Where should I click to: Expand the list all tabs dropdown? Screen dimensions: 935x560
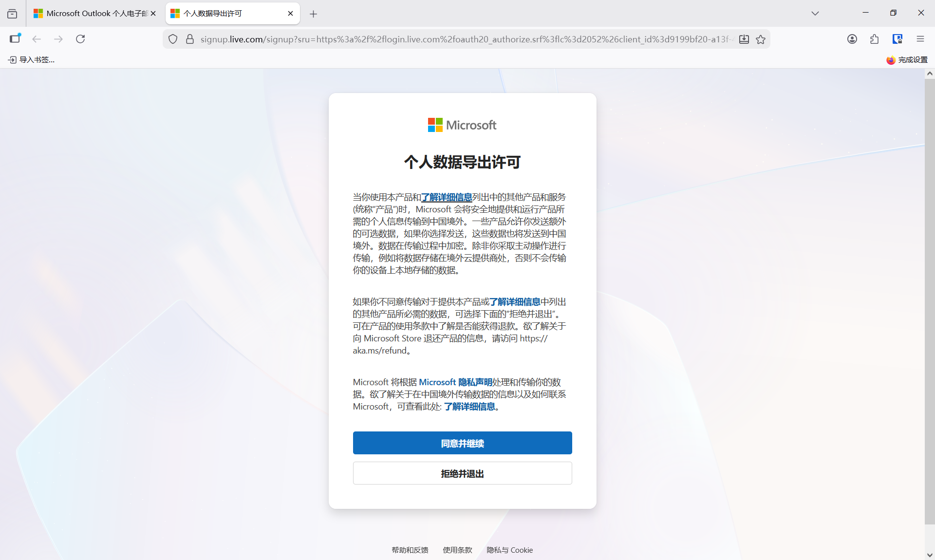tap(815, 14)
